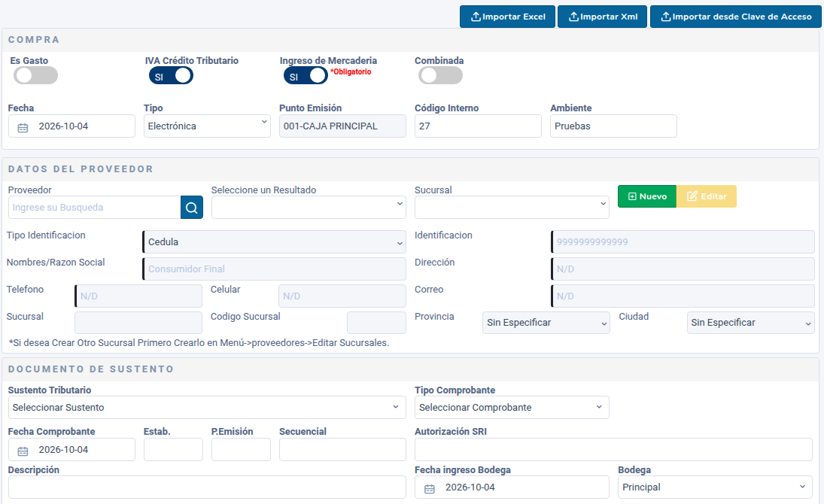Open the Sustento Tributario dropdown
This screenshot has height=504, width=824.
(207, 407)
